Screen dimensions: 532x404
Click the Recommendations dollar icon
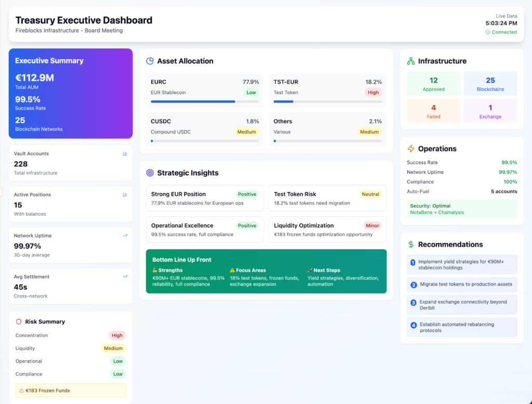(410, 244)
